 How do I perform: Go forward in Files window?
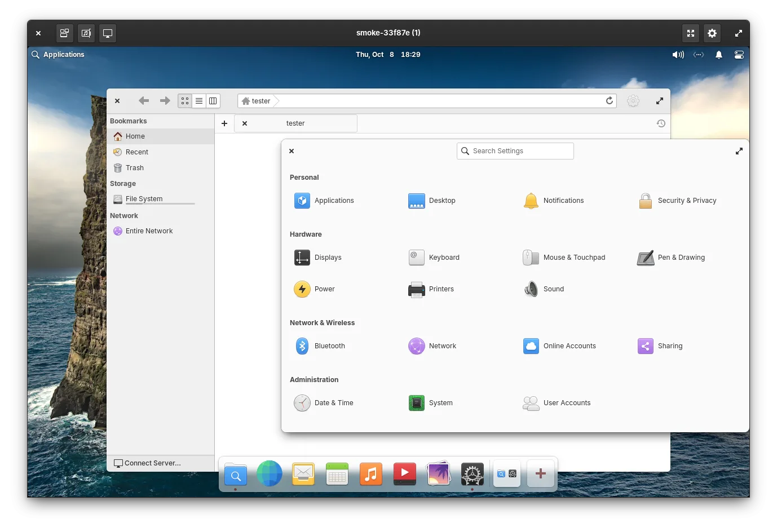tap(165, 101)
